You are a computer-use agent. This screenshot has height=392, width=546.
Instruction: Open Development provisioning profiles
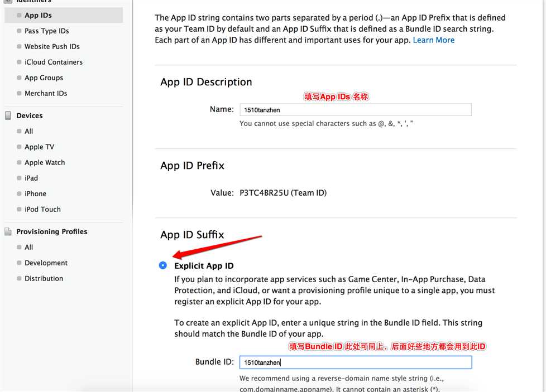(46, 263)
